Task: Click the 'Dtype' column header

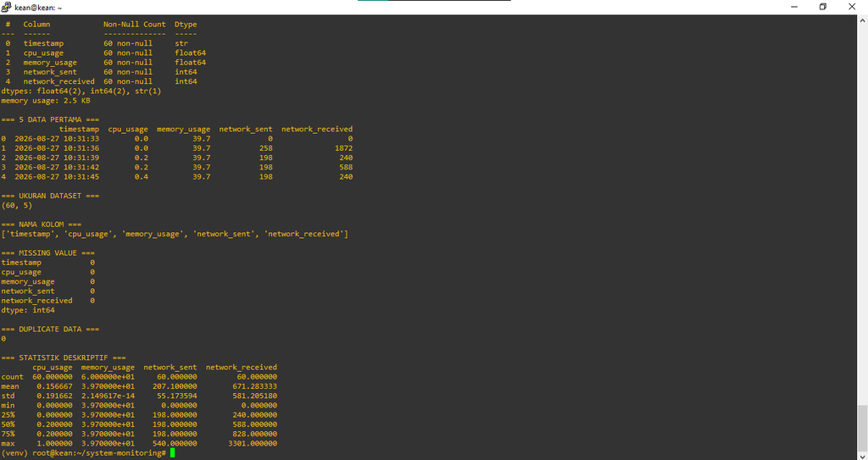Action: pos(186,25)
